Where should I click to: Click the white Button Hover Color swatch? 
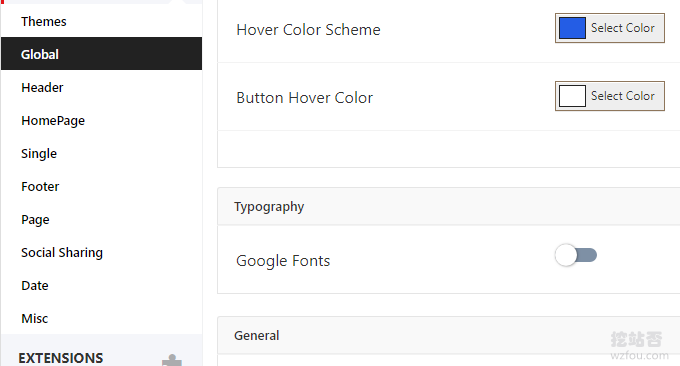pyautogui.click(x=572, y=96)
